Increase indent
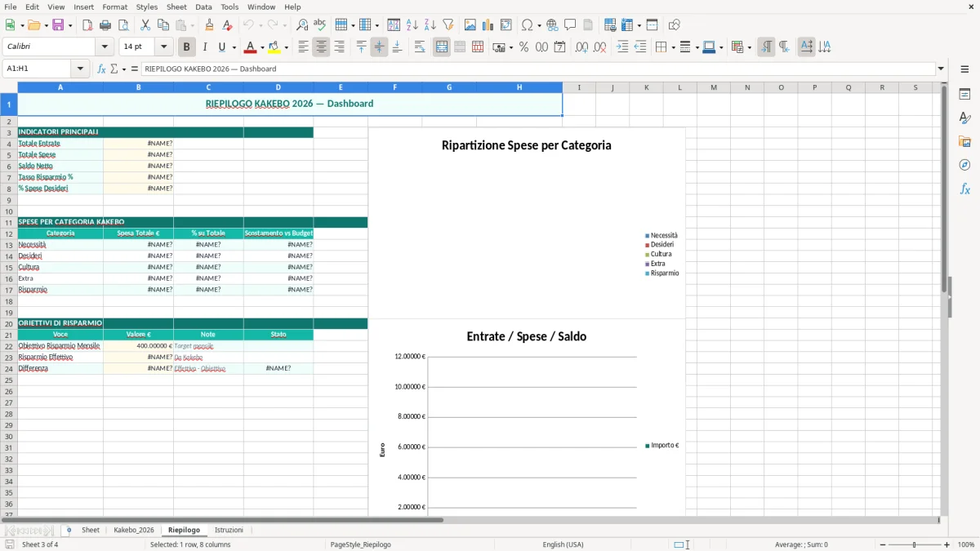 [622, 47]
